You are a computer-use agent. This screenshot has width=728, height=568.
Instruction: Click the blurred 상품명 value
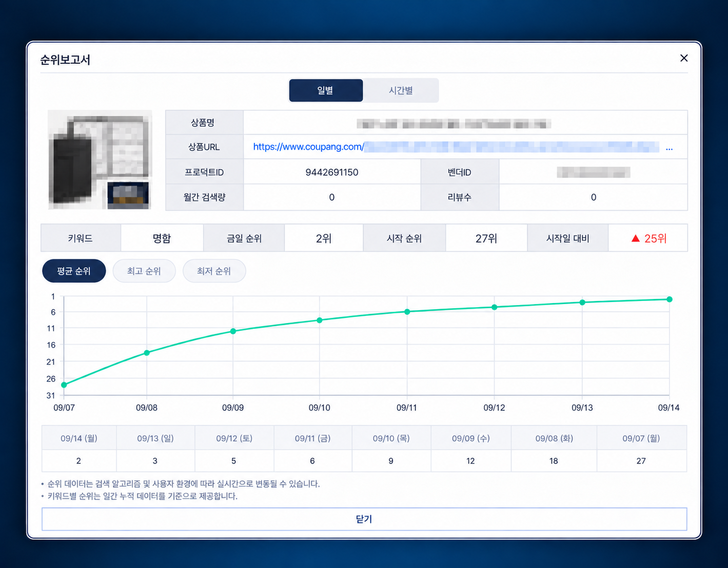[454, 124]
